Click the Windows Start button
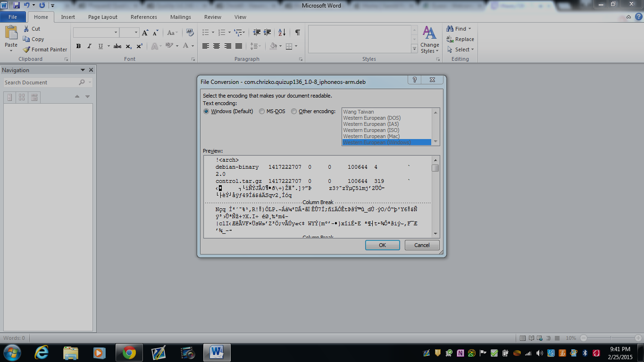The width and height of the screenshot is (644, 362). (x=12, y=353)
